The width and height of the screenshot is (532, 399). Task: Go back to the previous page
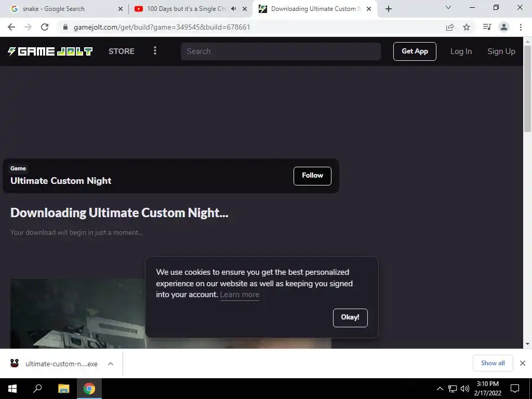[x=11, y=27]
